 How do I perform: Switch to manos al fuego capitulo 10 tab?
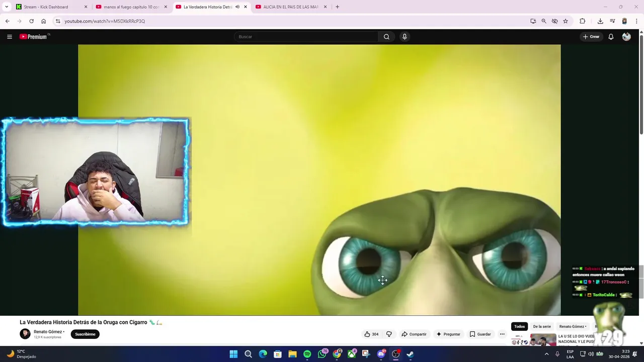coord(131,7)
